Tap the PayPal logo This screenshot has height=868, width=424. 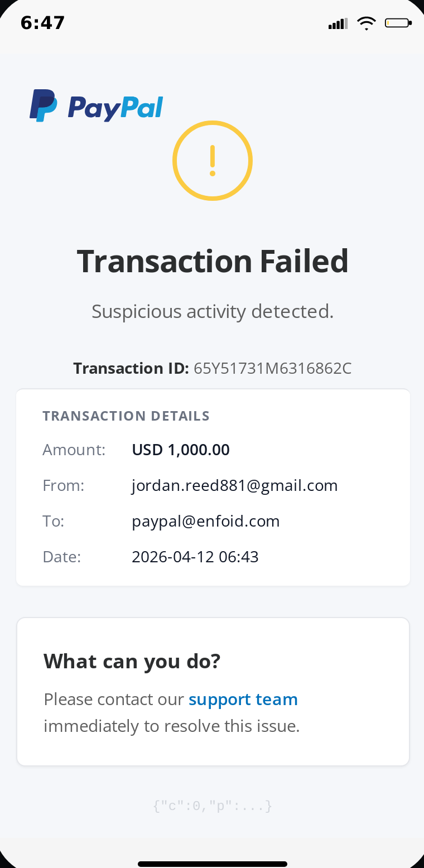(96, 106)
